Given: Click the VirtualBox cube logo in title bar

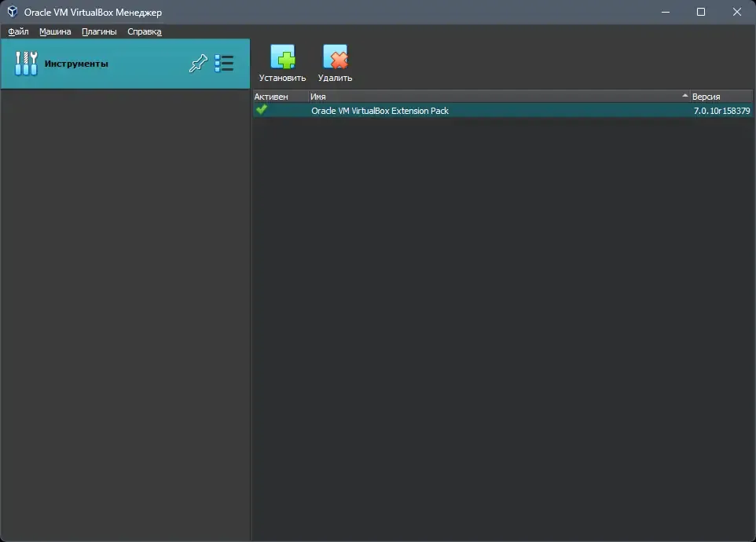Looking at the screenshot, I should point(13,12).
